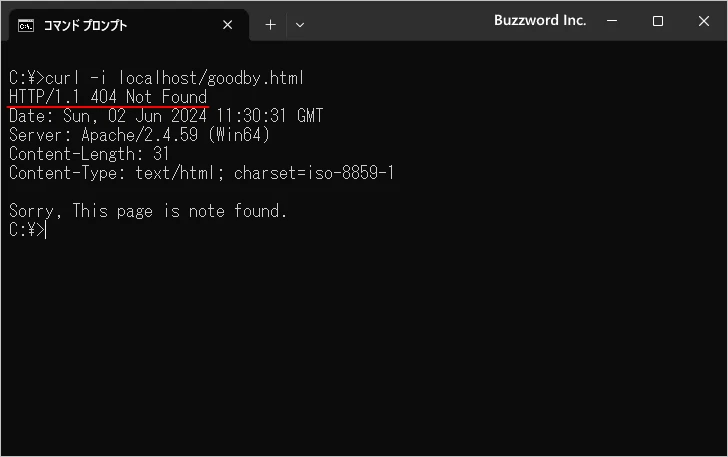
Task: Click the Command Prompt tab icon
Action: tap(26, 25)
